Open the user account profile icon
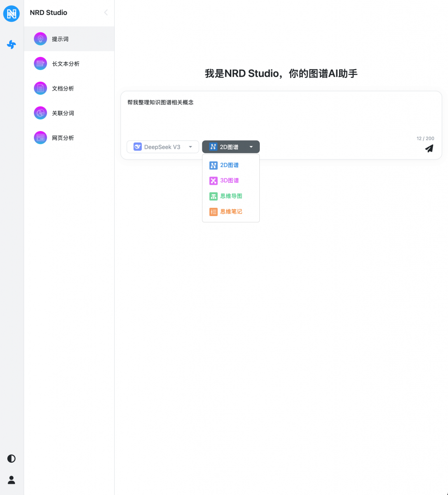 [12, 480]
